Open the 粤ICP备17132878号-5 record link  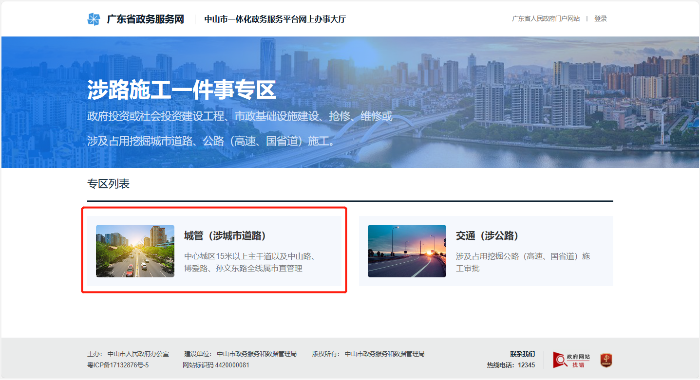pyautogui.click(x=118, y=365)
